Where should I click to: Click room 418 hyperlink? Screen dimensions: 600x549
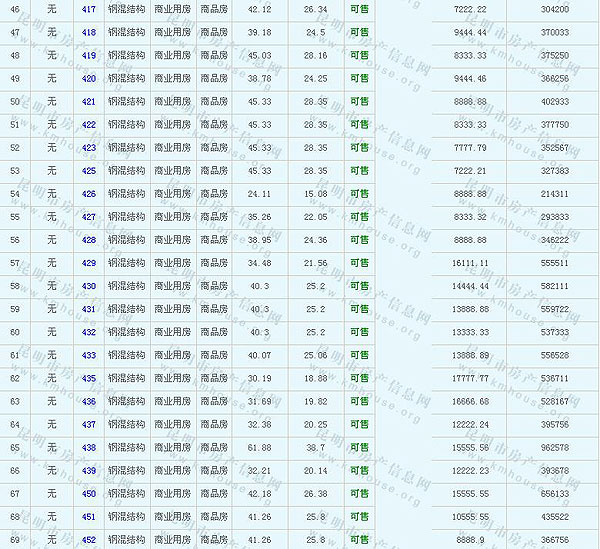pos(89,32)
